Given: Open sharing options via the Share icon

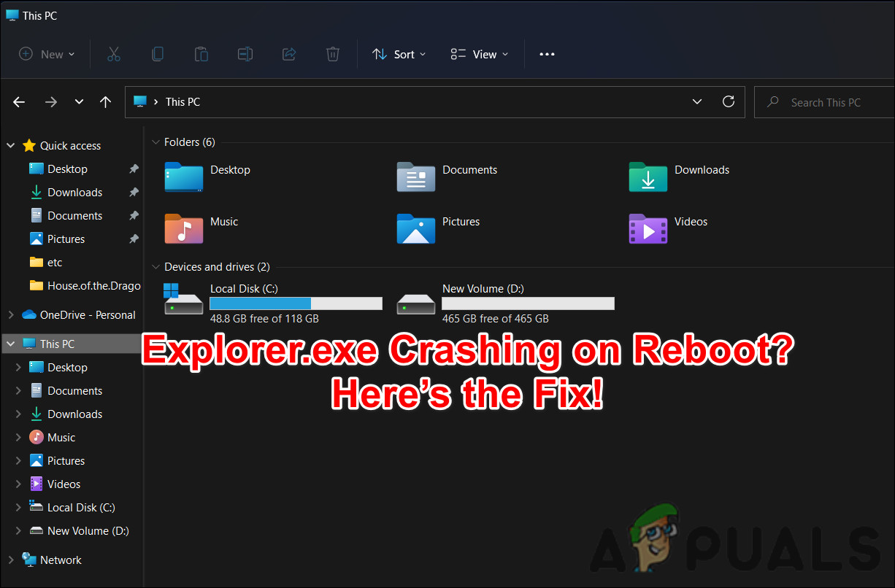Looking at the screenshot, I should point(289,54).
